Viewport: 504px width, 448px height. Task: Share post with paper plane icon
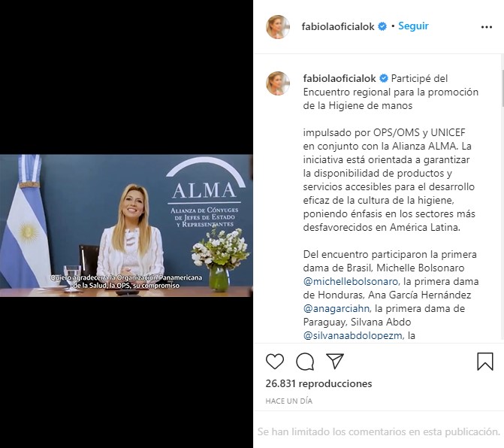335,361
